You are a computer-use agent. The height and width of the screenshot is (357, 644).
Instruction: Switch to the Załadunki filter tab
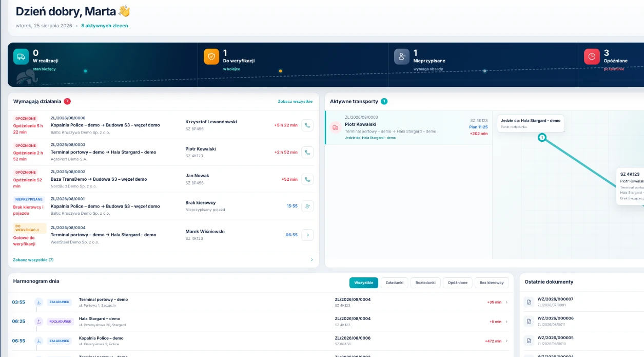(394, 283)
